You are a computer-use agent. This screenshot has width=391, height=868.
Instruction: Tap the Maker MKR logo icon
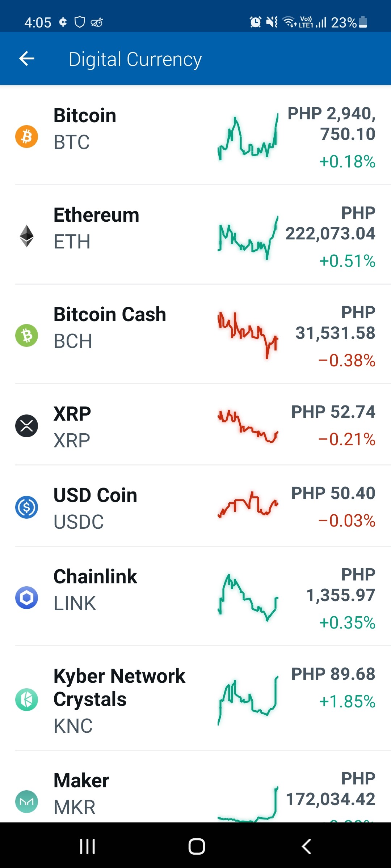click(x=26, y=801)
